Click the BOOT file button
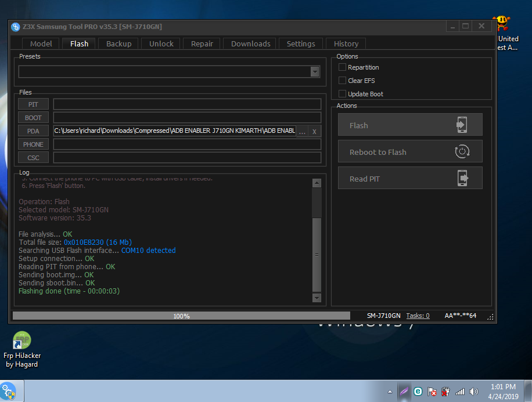Image resolution: width=532 pixels, height=402 pixels. tap(33, 118)
